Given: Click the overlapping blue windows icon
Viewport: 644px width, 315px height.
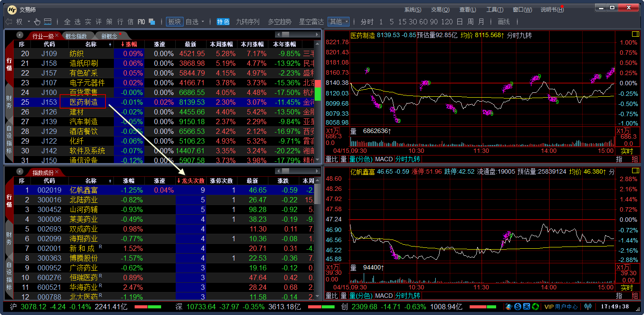Looking at the screenshot, I should point(152,22).
